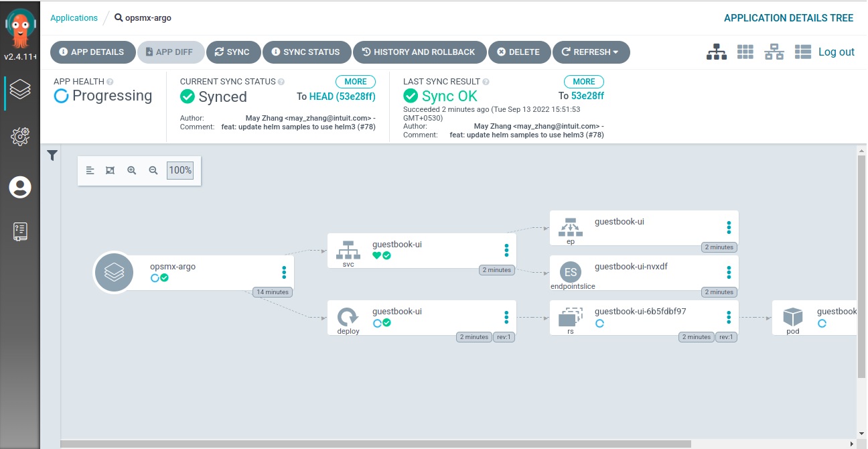868x449 pixels.
Task: Open the documentation icon in sidebar
Action: (20, 232)
